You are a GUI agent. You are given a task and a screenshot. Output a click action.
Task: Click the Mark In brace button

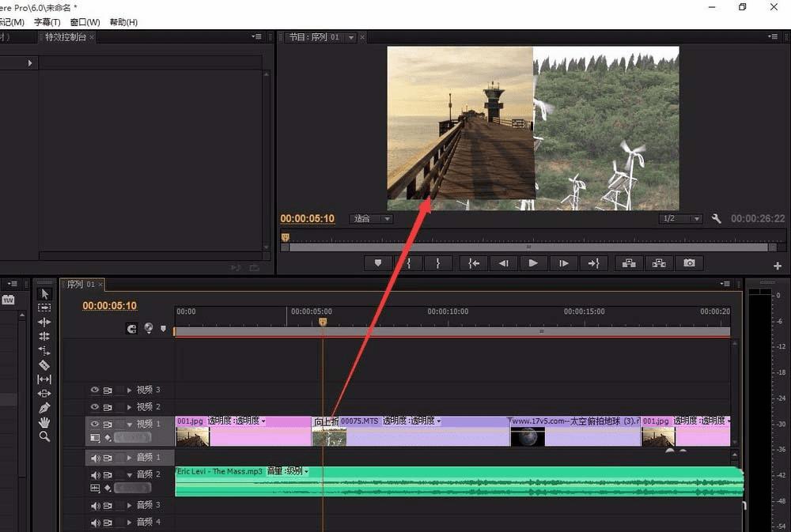point(408,263)
